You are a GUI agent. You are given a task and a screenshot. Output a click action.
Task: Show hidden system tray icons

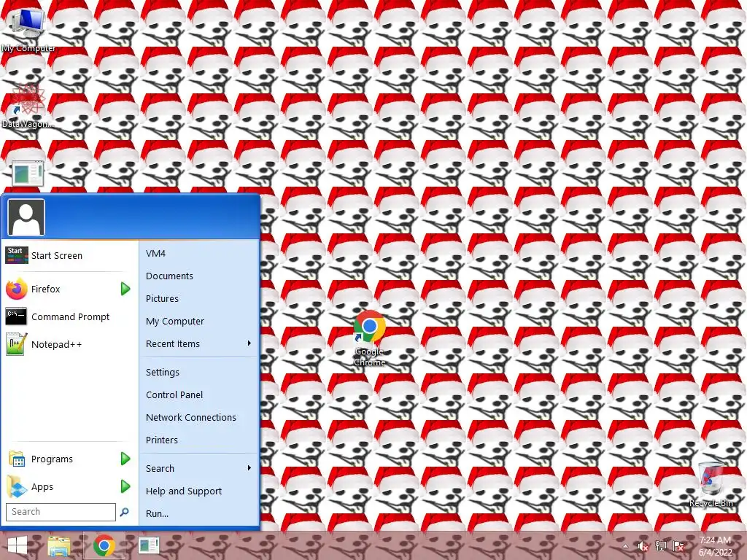point(625,546)
